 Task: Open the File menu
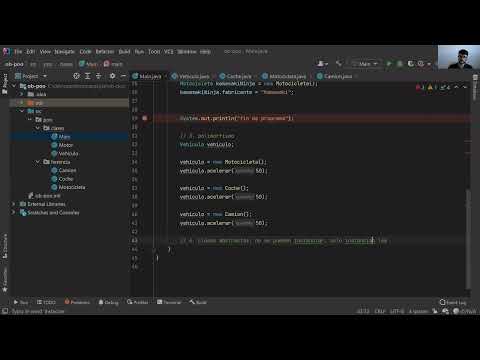(18, 52)
